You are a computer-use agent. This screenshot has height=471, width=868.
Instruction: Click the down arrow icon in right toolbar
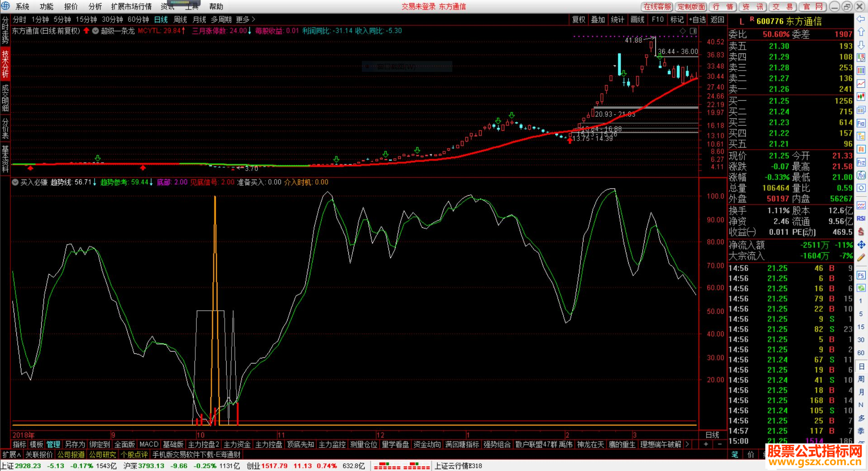click(861, 45)
